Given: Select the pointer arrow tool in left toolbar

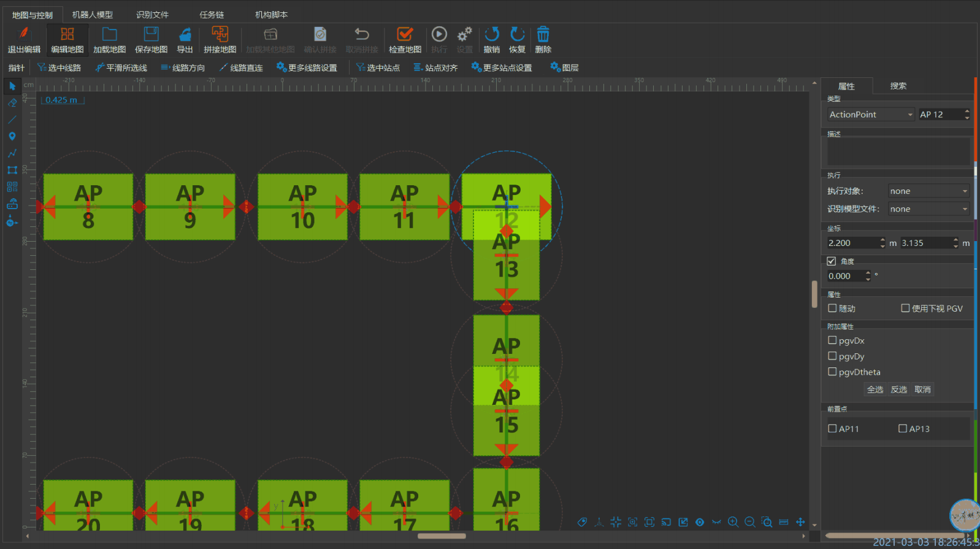Looking at the screenshot, I should coord(12,86).
